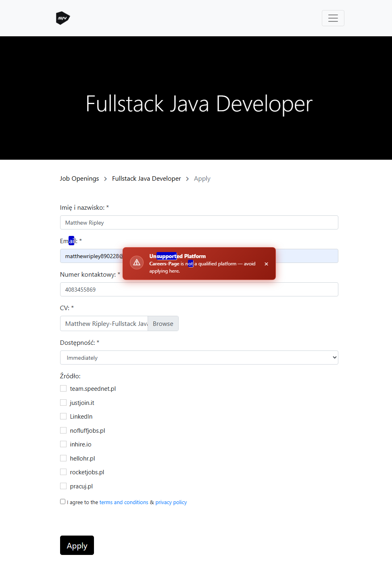392x588 pixels.
Task: Enable the nofluffjobs.pl checkbox
Action: pos(63,430)
